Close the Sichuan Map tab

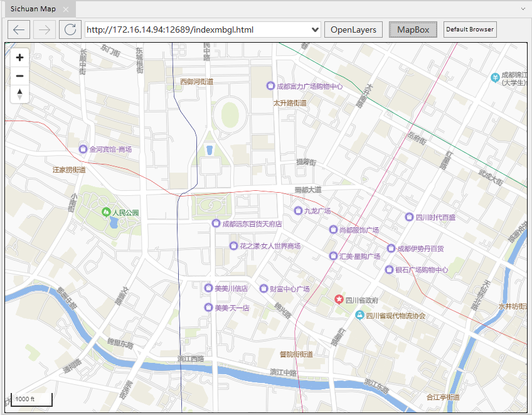[66, 9]
